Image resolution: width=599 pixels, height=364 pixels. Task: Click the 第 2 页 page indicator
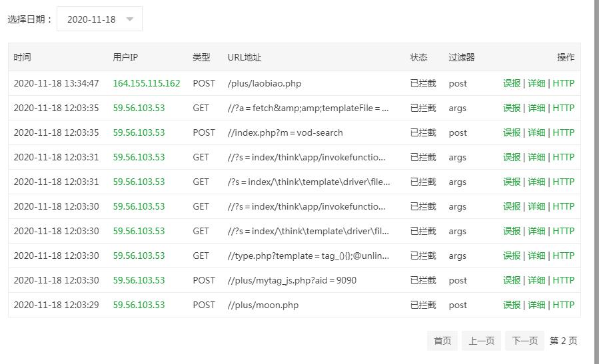[x=564, y=340]
